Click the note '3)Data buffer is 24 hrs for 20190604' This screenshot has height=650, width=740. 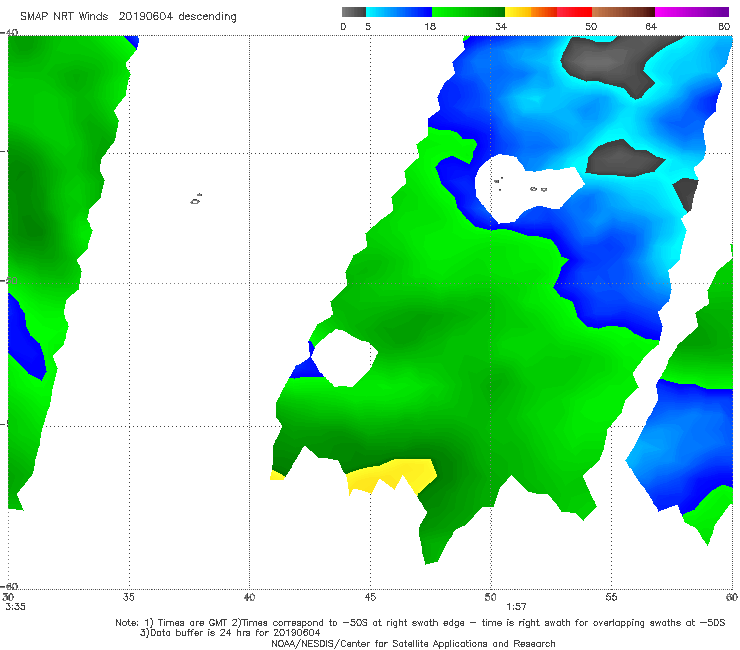pyautogui.click(x=230, y=633)
